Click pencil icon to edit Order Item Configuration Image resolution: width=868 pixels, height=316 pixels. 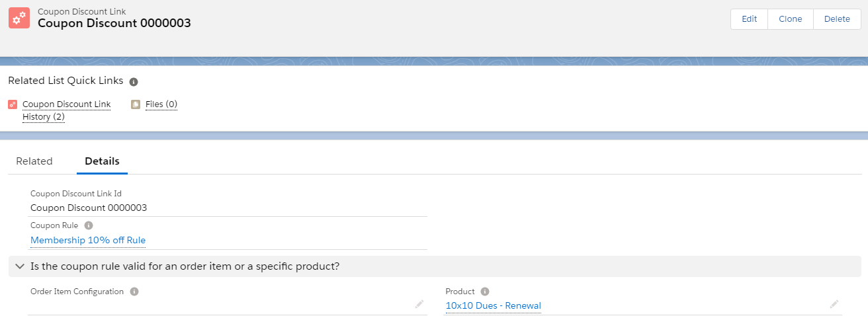tap(419, 304)
